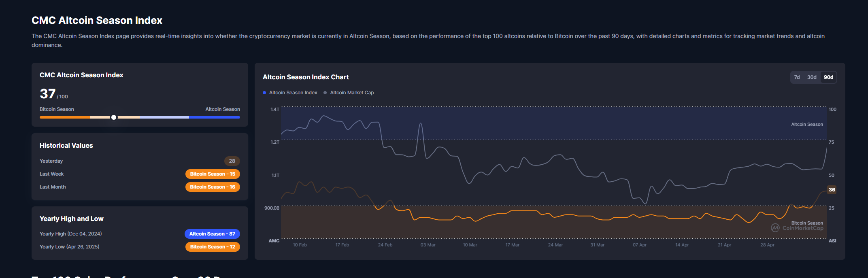Click the slider knob on season gauge
This screenshot has height=278, width=868.
coord(114,117)
